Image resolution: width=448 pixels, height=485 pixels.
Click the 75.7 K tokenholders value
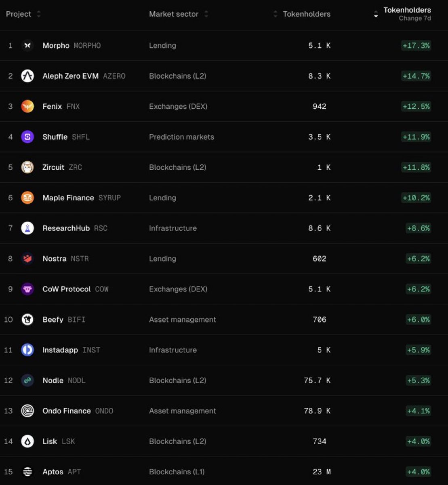click(317, 380)
